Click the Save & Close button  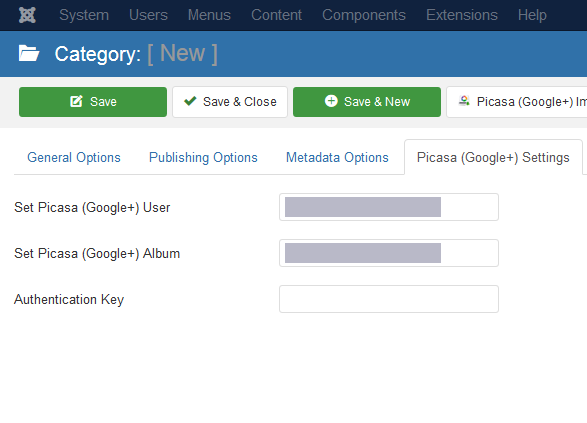[x=230, y=102]
